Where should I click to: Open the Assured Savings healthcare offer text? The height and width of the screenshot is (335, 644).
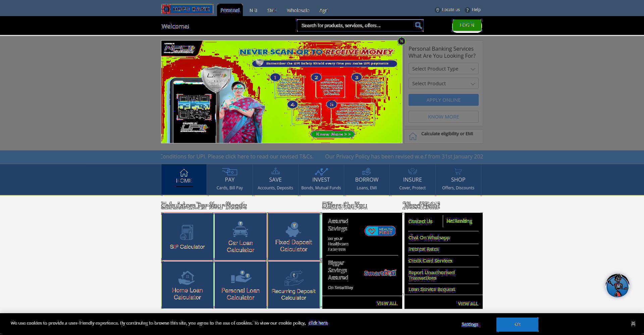pyautogui.click(x=338, y=235)
